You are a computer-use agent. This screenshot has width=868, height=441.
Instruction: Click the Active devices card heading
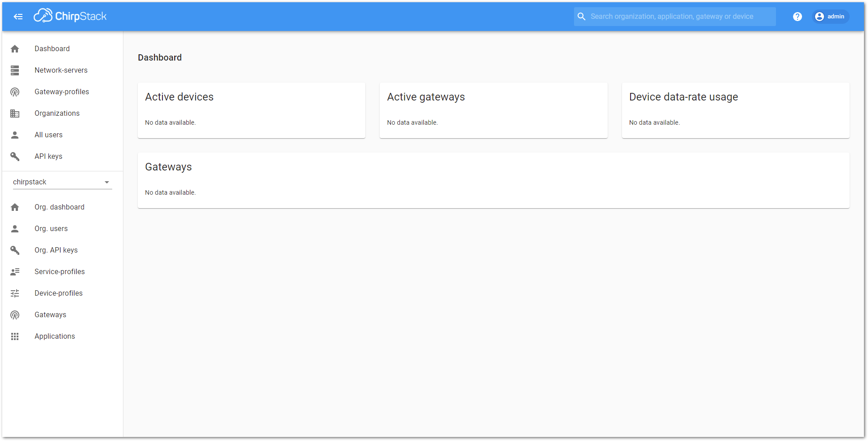click(179, 97)
